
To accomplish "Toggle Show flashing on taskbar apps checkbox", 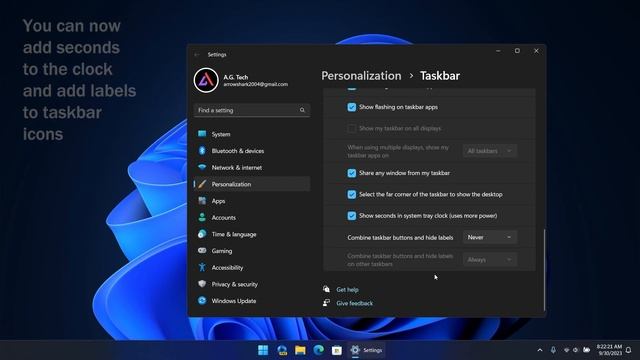I will click(351, 107).
